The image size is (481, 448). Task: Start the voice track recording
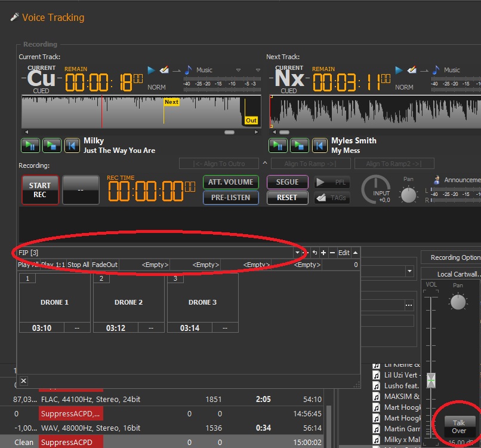click(x=40, y=190)
